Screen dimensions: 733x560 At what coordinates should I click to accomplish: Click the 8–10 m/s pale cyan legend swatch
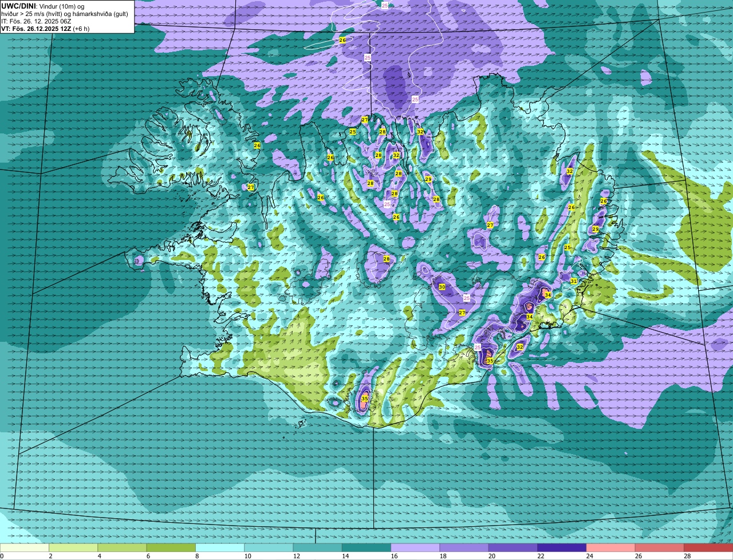pos(220,548)
